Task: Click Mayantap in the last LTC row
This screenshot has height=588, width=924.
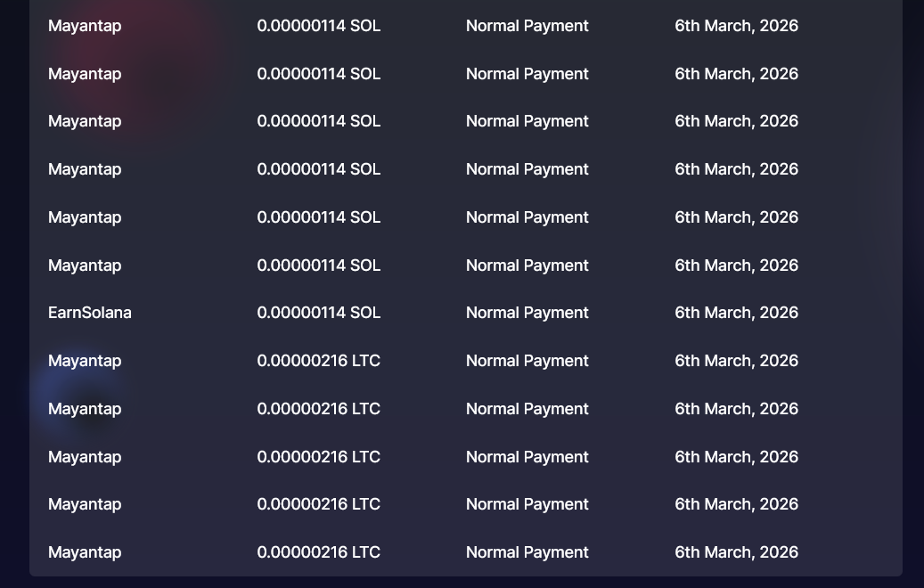Action: coord(85,552)
